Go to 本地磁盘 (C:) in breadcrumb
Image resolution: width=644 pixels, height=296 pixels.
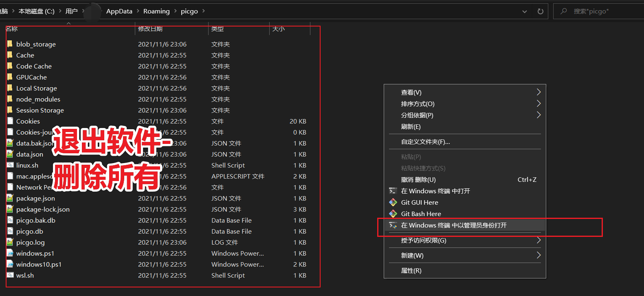(x=37, y=11)
